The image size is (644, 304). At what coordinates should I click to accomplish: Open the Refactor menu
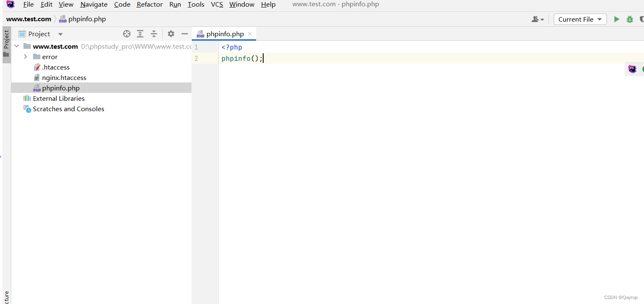[x=149, y=5]
